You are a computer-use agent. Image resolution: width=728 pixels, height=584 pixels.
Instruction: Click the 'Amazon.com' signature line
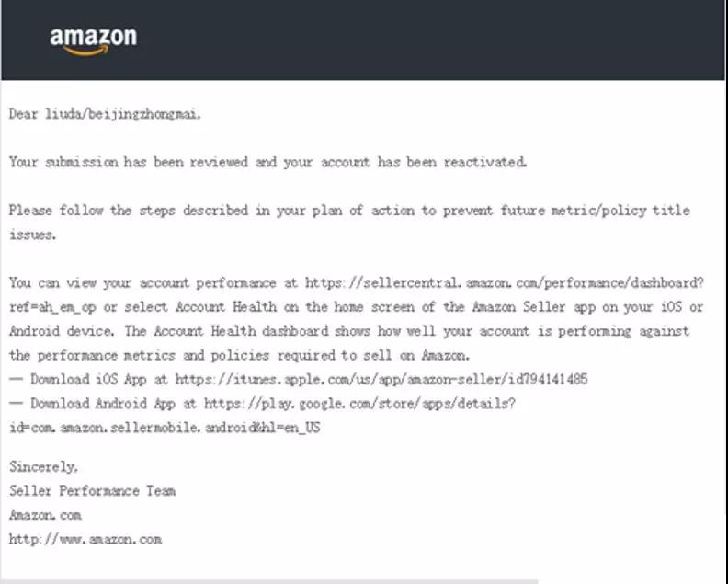coord(46,515)
